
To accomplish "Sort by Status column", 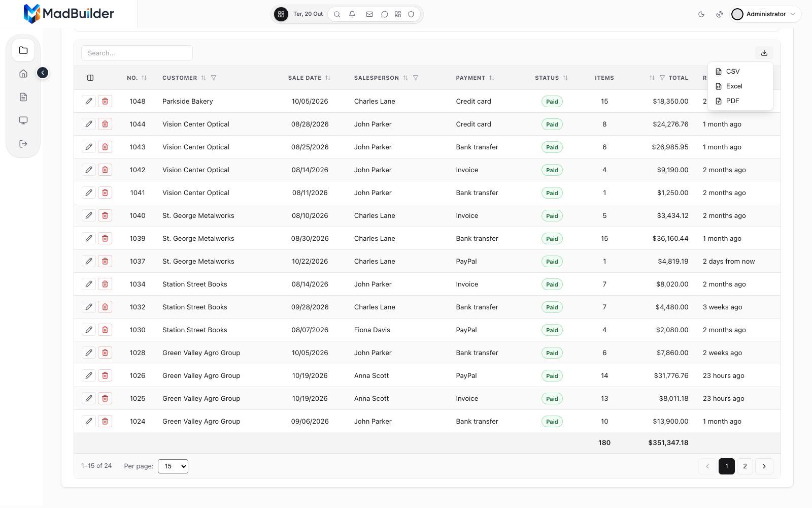I will pos(565,78).
